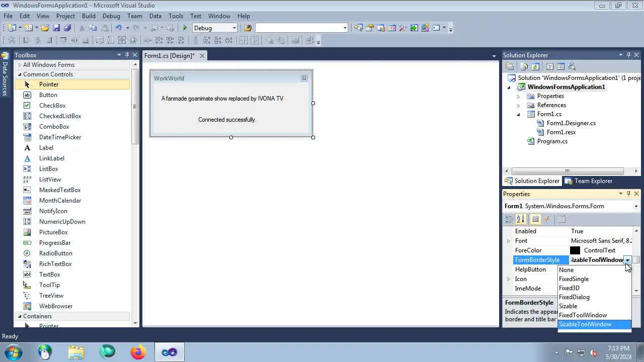Click the Open File folder icon
The image size is (644, 362).
point(45,28)
